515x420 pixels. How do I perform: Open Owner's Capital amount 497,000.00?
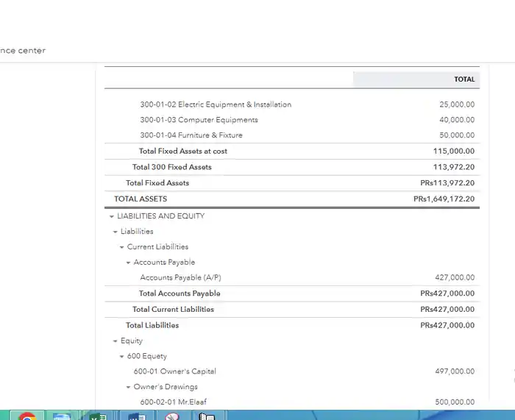(455, 371)
